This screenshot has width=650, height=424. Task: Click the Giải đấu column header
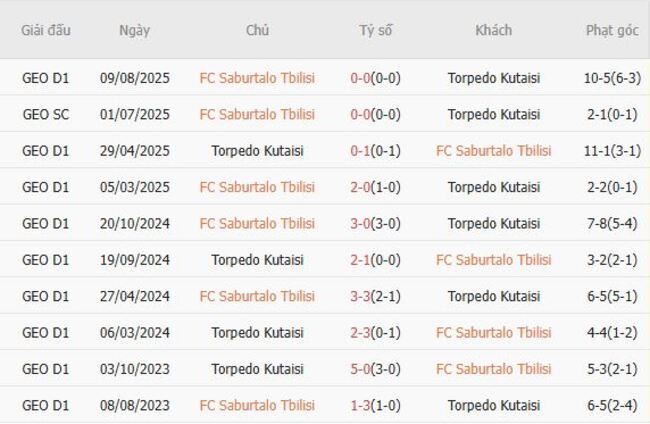(x=46, y=30)
